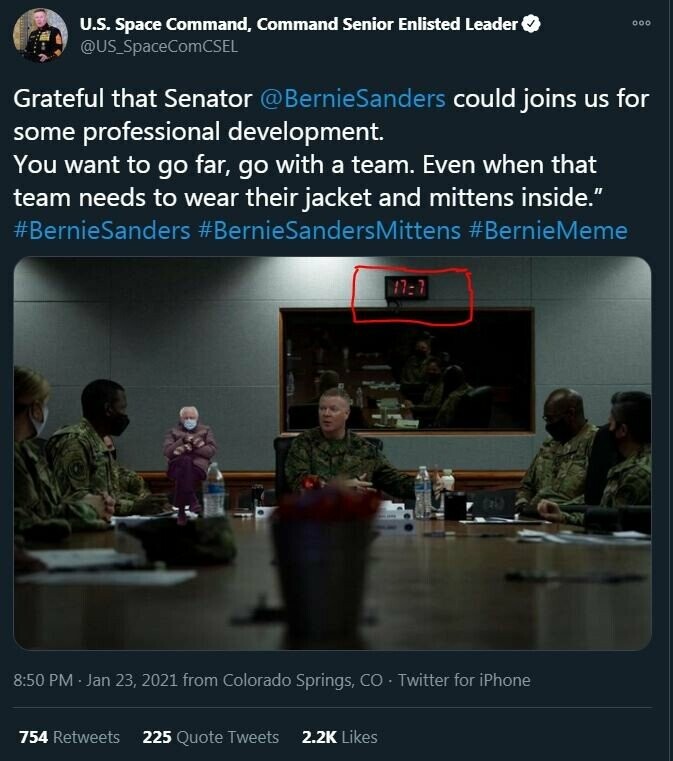Open the Twitter for iPhone source link

click(x=464, y=680)
